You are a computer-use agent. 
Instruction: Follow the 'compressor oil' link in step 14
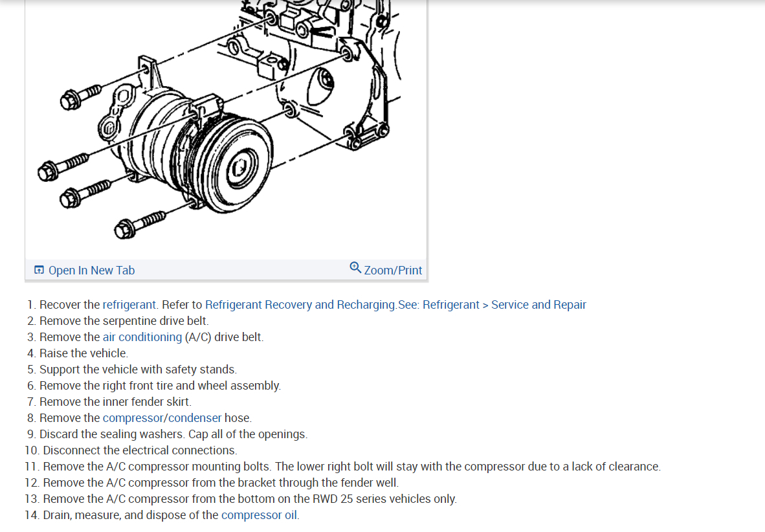point(259,515)
